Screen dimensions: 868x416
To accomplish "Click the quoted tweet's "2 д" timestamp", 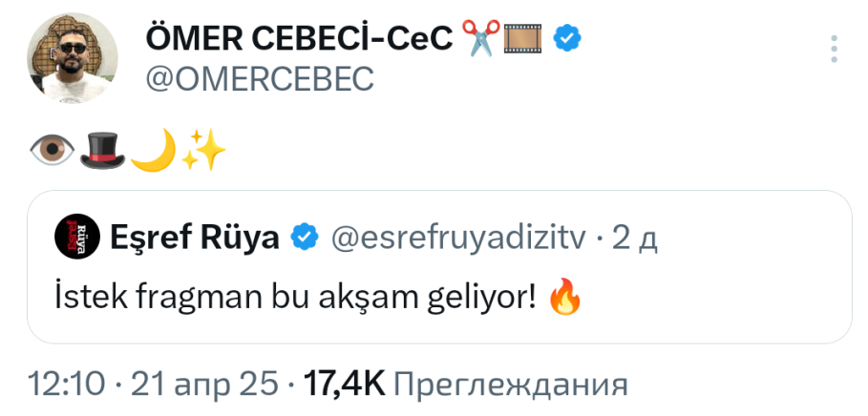I will coord(635,237).
